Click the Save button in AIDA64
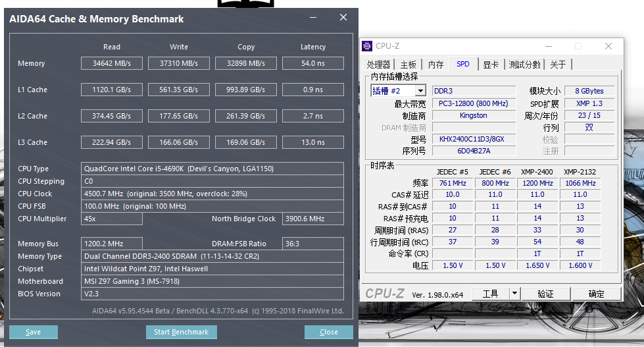This screenshot has width=644, height=347. click(x=34, y=333)
